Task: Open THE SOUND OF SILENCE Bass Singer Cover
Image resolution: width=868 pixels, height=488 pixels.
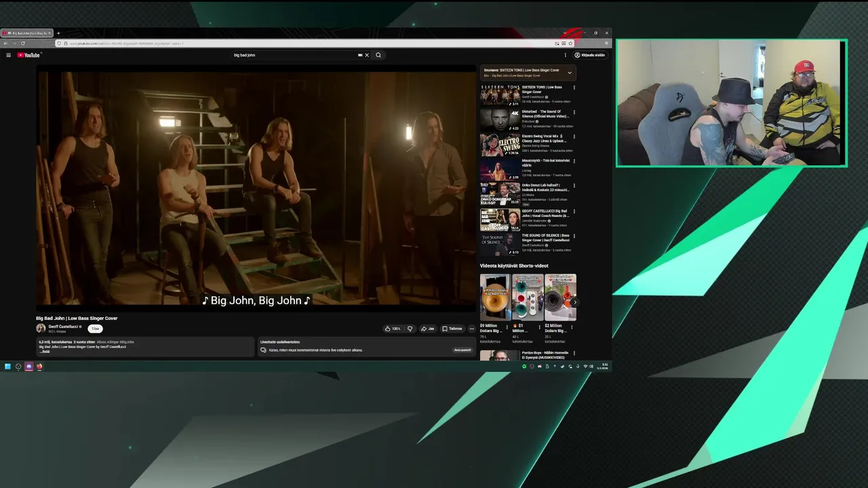Action: pyautogui.click(x=500, y=244)
